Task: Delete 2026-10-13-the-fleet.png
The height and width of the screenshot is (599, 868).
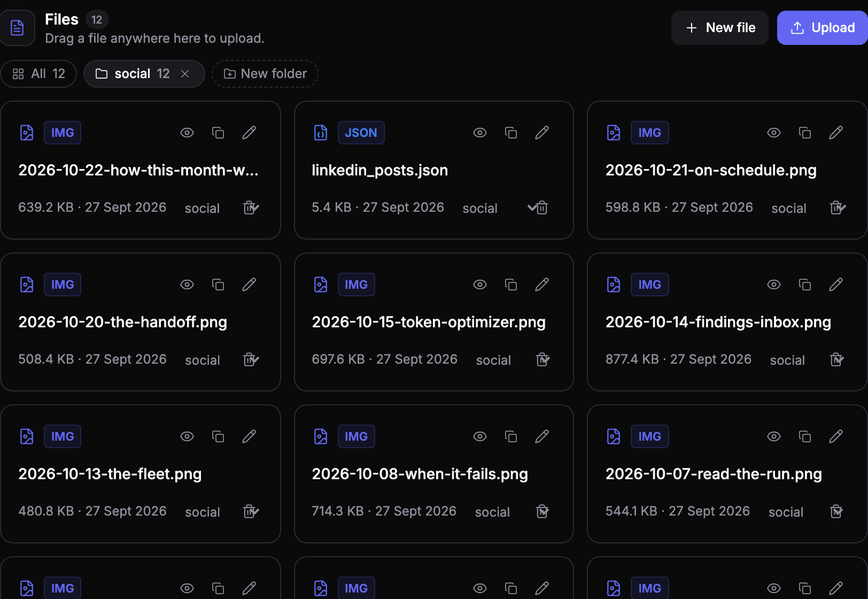Action: coord(250,511)
